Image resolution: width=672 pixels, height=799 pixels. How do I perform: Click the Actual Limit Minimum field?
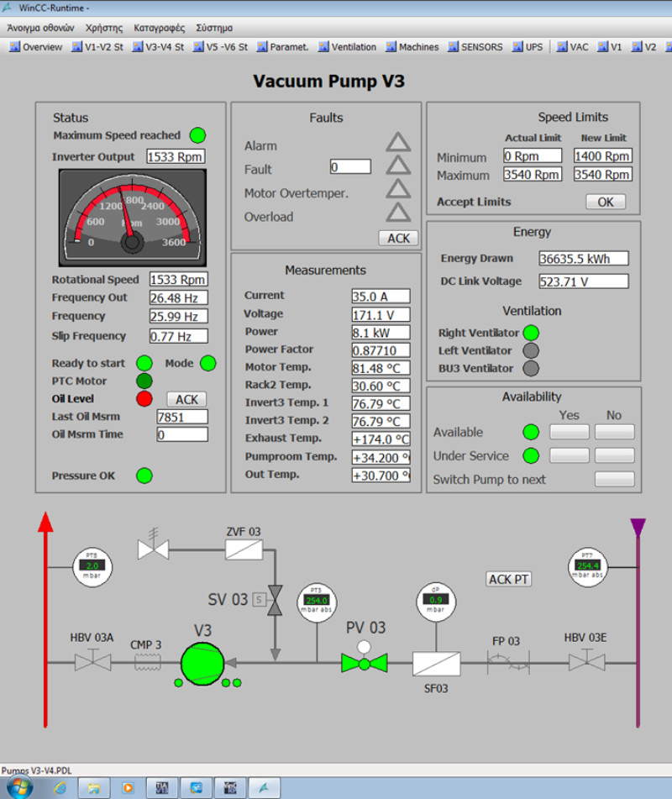point(533,156)
